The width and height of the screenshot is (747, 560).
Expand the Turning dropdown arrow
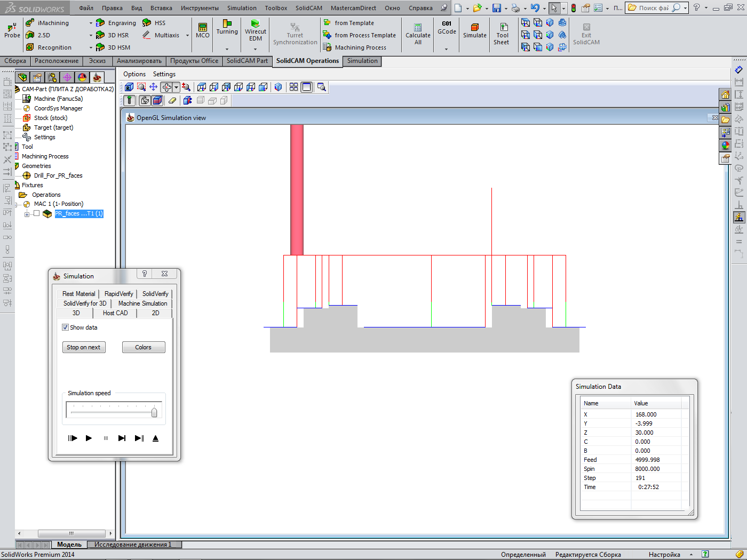tap(227, 49)
